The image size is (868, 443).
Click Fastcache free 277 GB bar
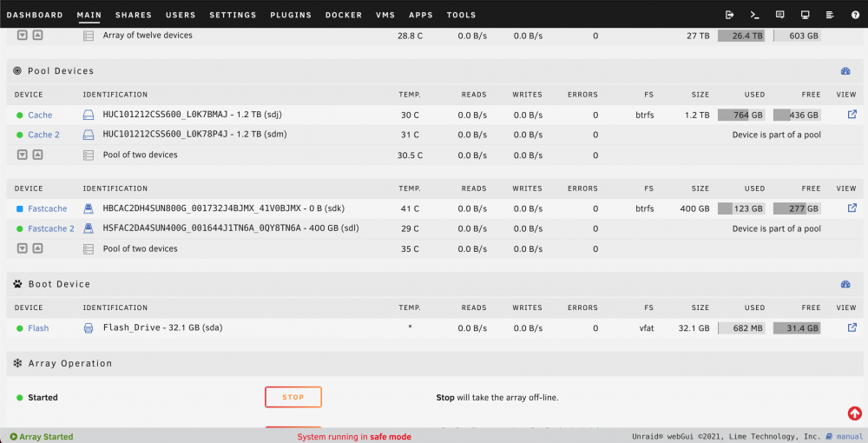pyautogui.click(x=797, y=208)
